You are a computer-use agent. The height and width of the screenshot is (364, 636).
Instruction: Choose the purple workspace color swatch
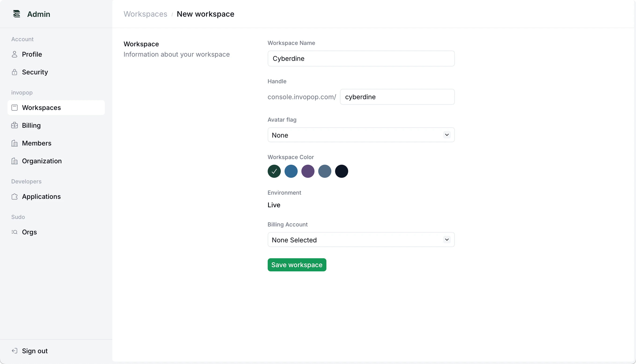pyautogui.click(x=308, y=171)
